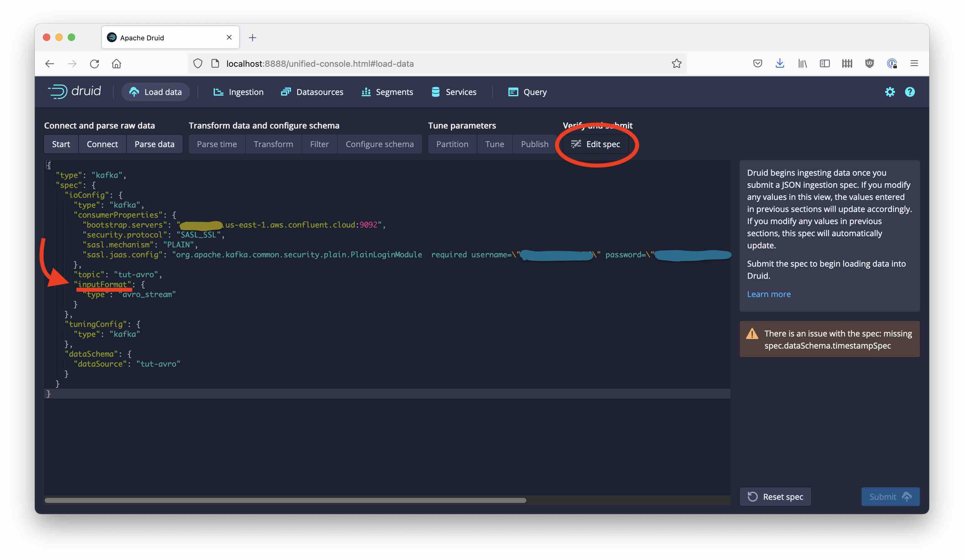The width and height of the screenshot is (964, 560).
Task: Toggle the Start step checkbox
Action: [61, 144]
